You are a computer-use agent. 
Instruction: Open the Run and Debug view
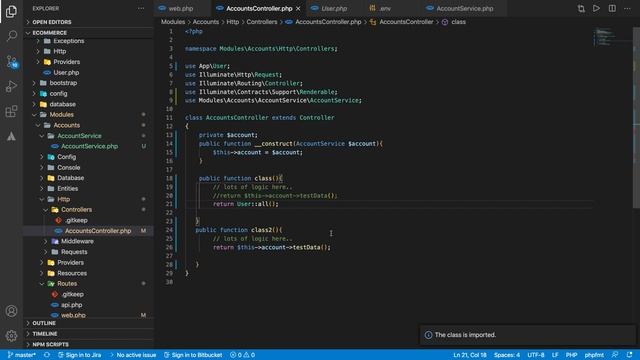[11, 86]
